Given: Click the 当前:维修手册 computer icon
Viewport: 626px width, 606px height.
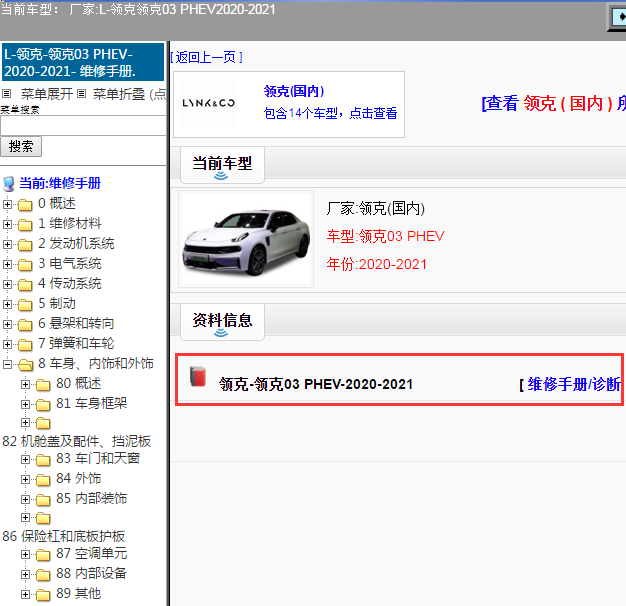Looking at the screenshot, I should pos(9,184).
